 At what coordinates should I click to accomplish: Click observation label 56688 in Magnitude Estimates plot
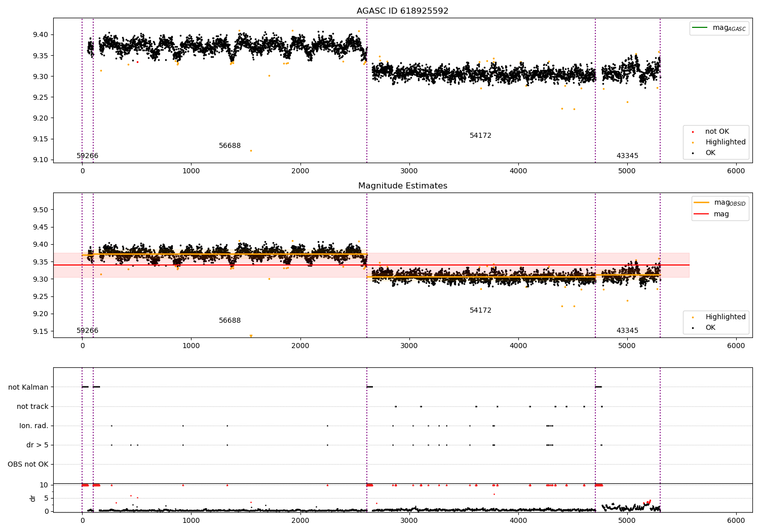[230, 320]
